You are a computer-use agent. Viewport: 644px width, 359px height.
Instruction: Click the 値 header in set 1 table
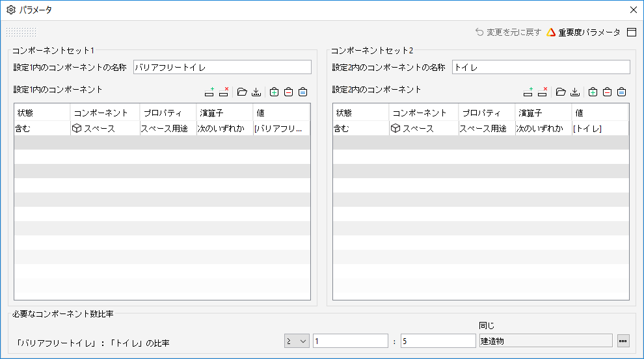tap(281, 113)
